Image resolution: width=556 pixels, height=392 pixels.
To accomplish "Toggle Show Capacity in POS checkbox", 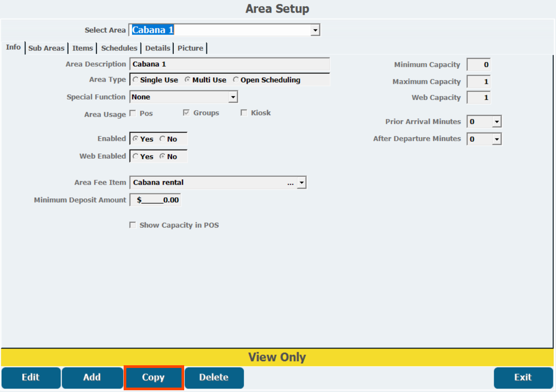I will click(x=133, y=225).
